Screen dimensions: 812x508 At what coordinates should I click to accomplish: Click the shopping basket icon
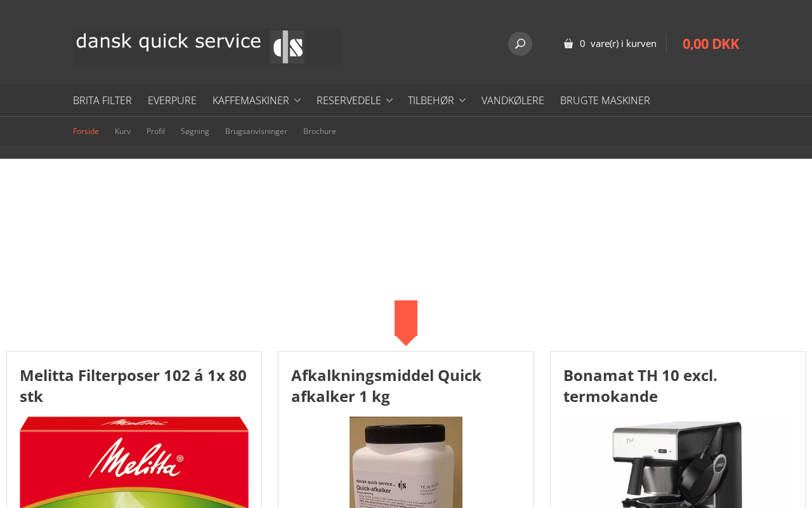coord(568,44)
